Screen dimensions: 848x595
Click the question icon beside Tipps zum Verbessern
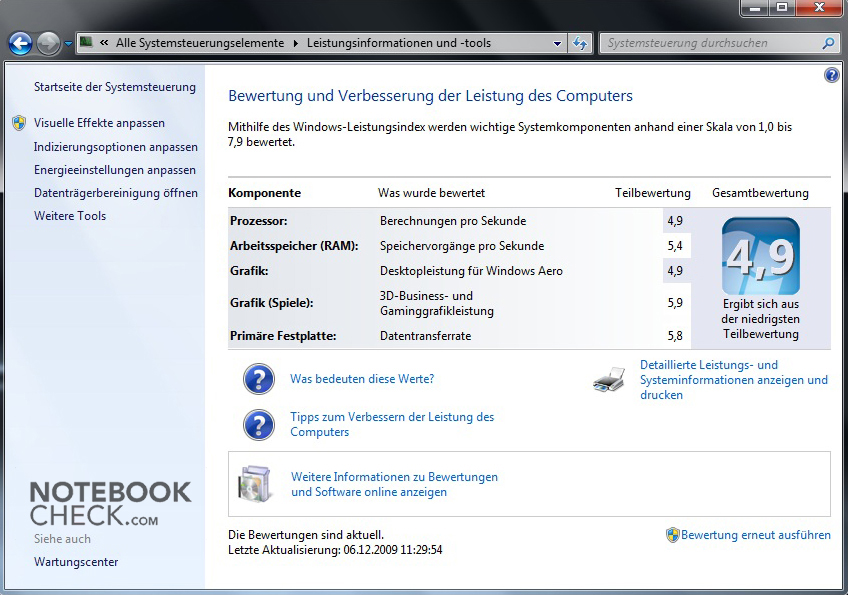coord(259,425)
